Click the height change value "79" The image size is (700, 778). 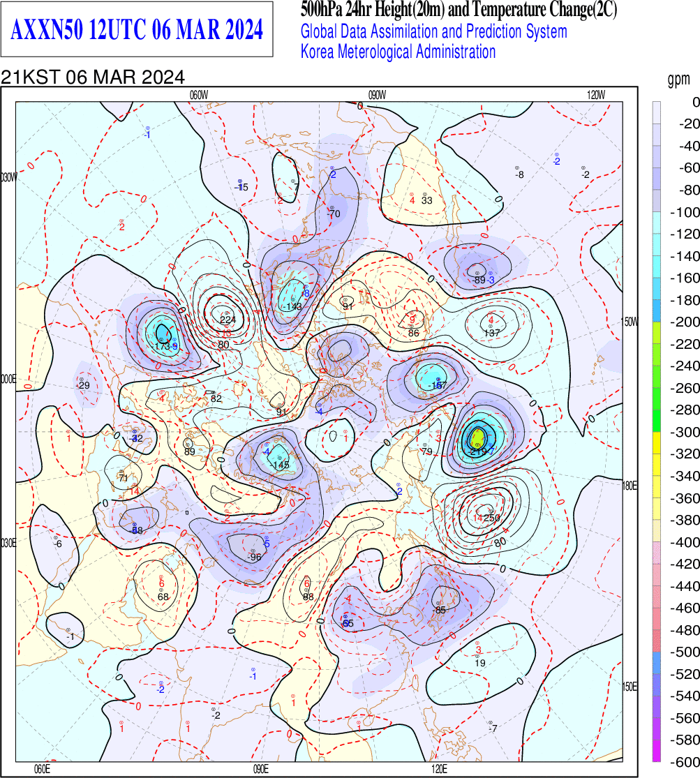click(x=427, y=451)
